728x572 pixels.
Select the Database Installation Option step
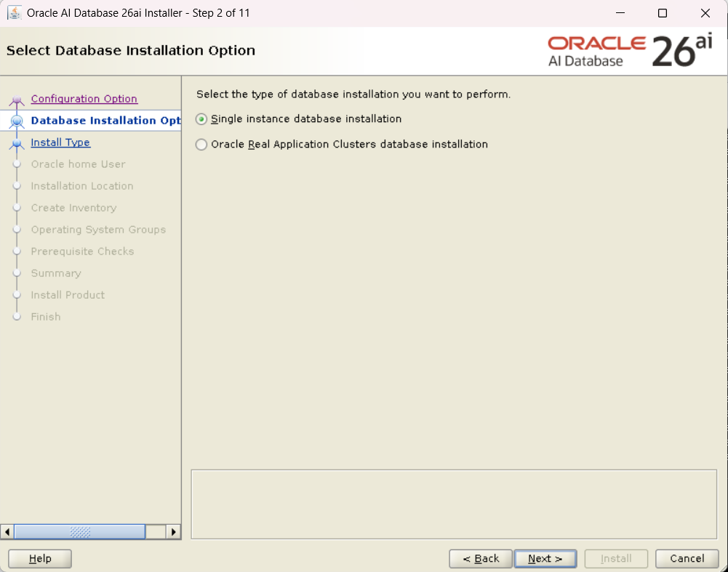point(105,121)
